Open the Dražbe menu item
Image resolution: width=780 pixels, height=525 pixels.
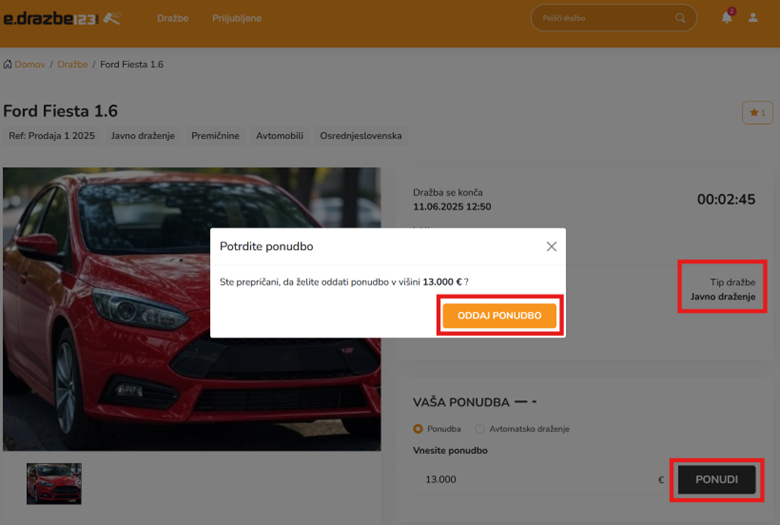[172, 18]
